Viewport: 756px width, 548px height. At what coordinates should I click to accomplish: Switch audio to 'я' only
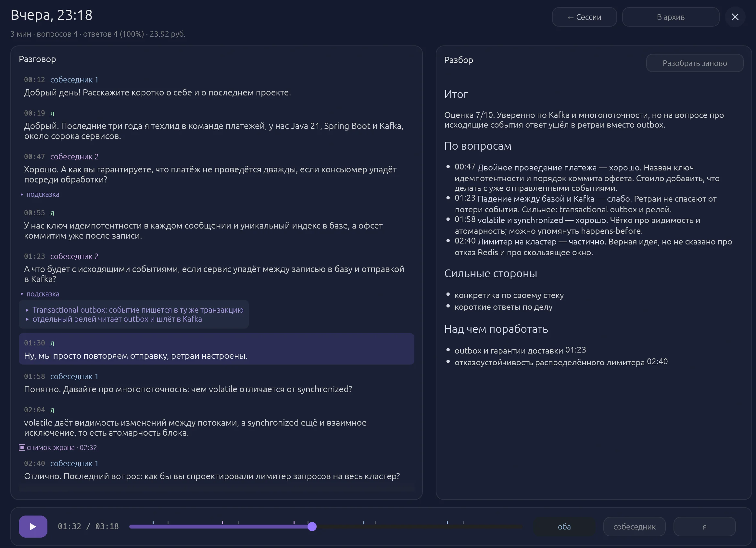tap(704, 527)
